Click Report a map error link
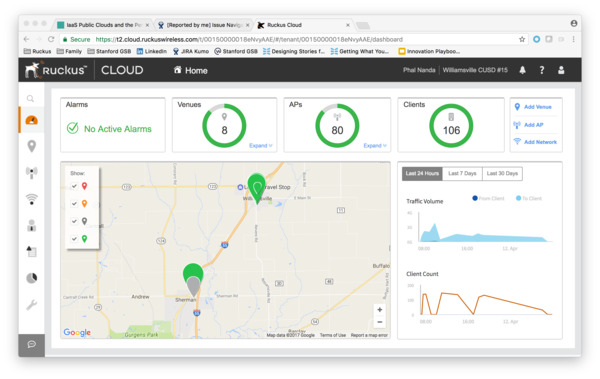Screen dimensions: 600x379 pos(369,335)
